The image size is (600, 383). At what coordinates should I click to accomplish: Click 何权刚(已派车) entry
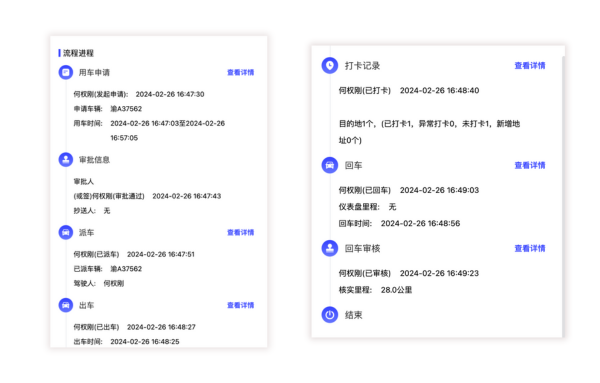(x=96, y=254)
